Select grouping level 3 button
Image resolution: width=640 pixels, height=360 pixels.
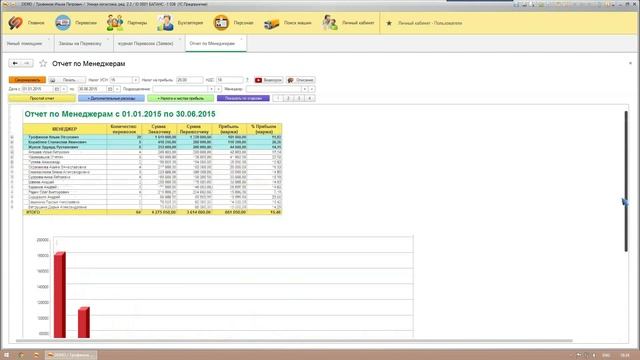299,98
